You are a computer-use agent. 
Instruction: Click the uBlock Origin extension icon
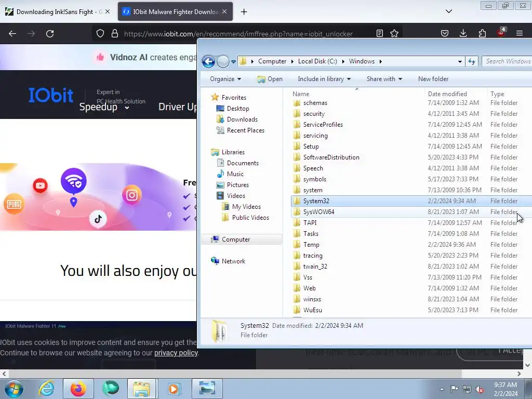[501, 33]
